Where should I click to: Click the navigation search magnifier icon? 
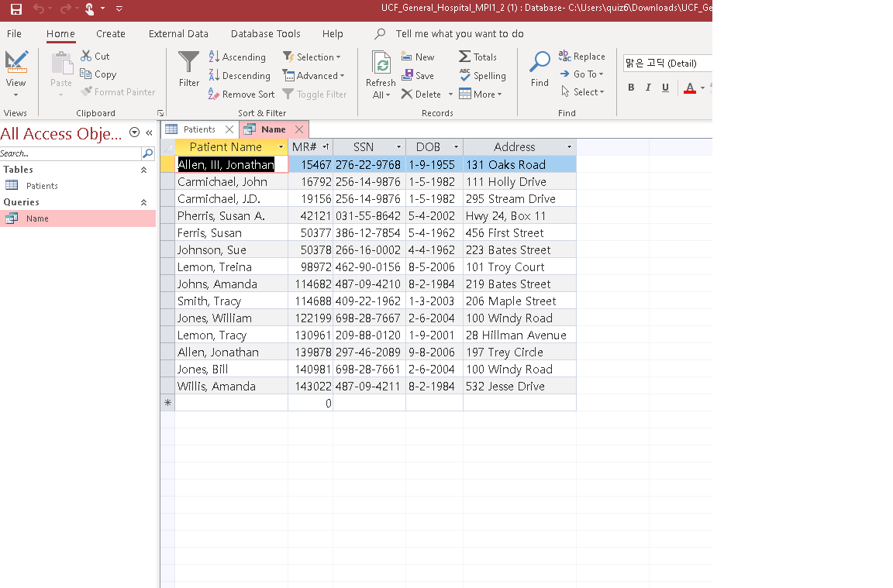[148, 153]
